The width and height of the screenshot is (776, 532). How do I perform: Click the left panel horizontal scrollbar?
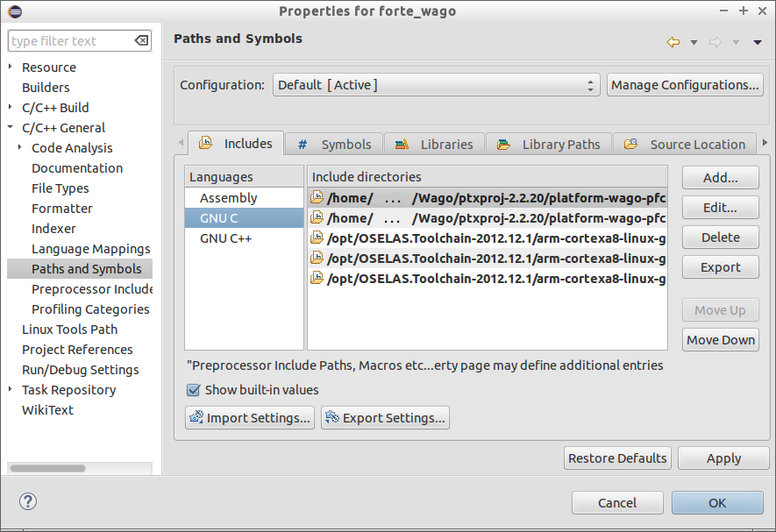(x=60, y=468)
